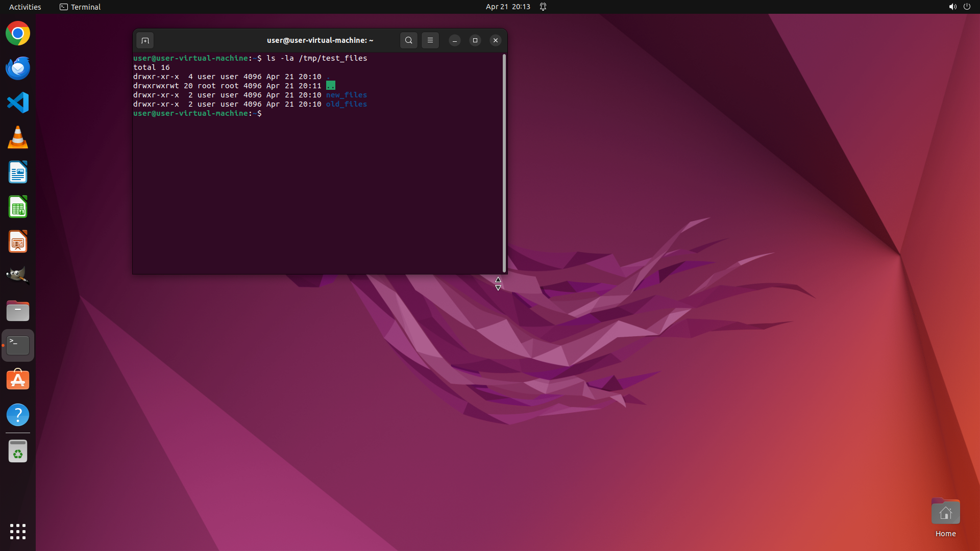
Task: Open the Activities overview
Action: pos(25,7)
